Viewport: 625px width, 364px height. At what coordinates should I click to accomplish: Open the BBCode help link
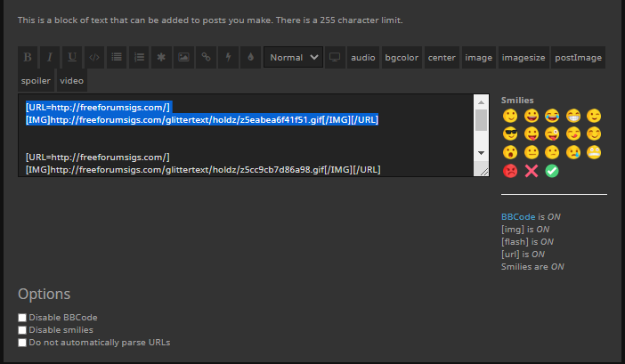pos(518,216)
